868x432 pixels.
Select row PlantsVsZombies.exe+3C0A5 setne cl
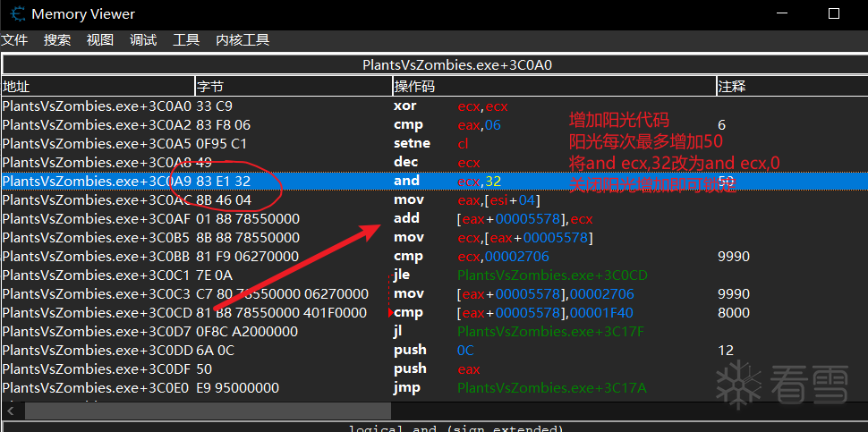pos(434,144)
